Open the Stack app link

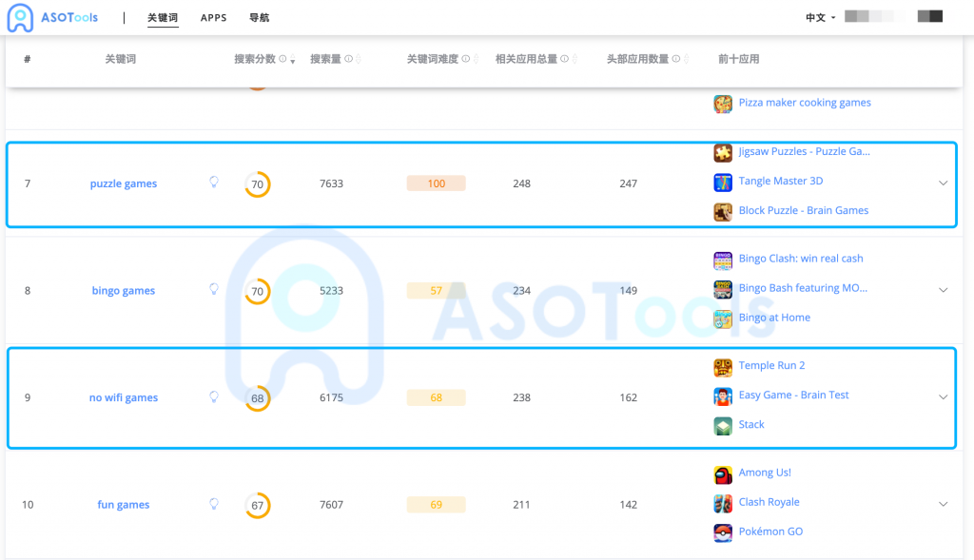(751, 425)
